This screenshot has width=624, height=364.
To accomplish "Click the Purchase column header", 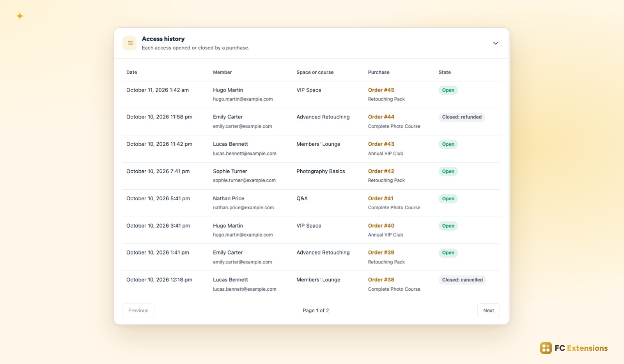I will tap(378, 72).
